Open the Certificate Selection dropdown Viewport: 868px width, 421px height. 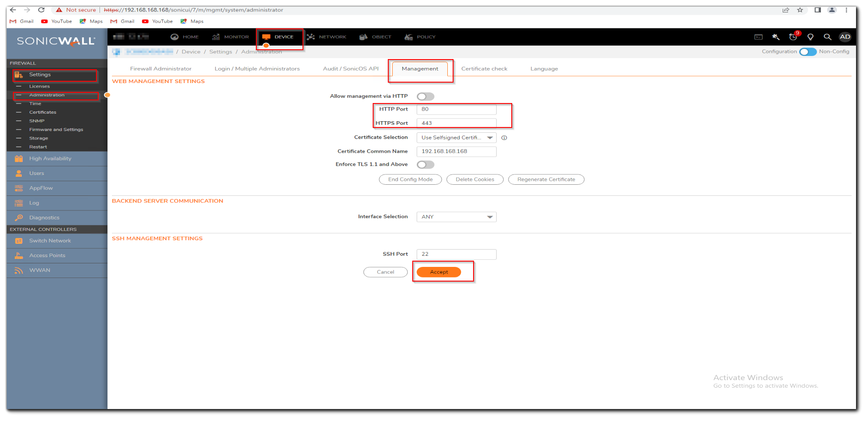[x=456, y=138]
